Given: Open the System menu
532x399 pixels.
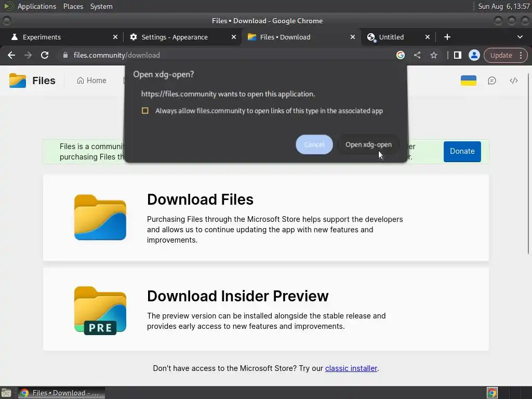Looking at the screenshot, I should [101, 6].
